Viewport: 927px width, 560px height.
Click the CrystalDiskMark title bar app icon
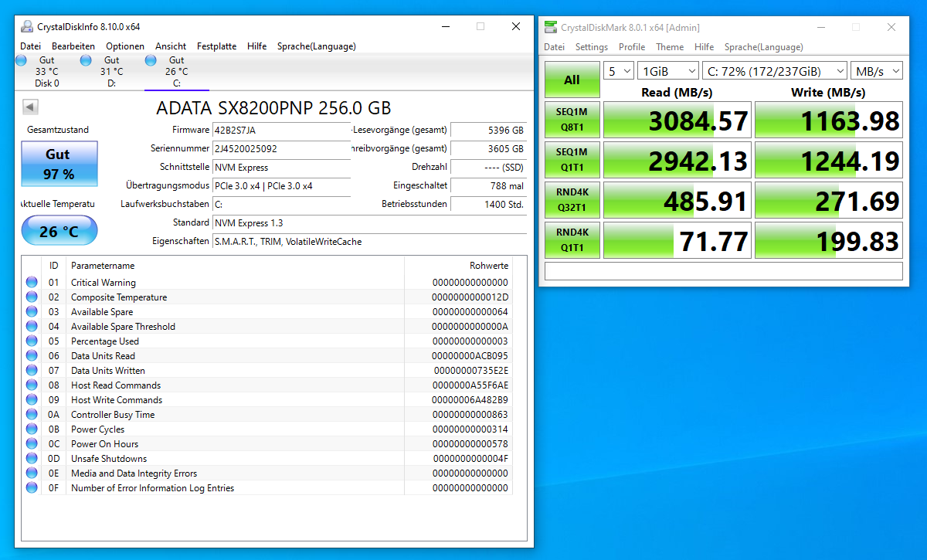click(549, 27)
